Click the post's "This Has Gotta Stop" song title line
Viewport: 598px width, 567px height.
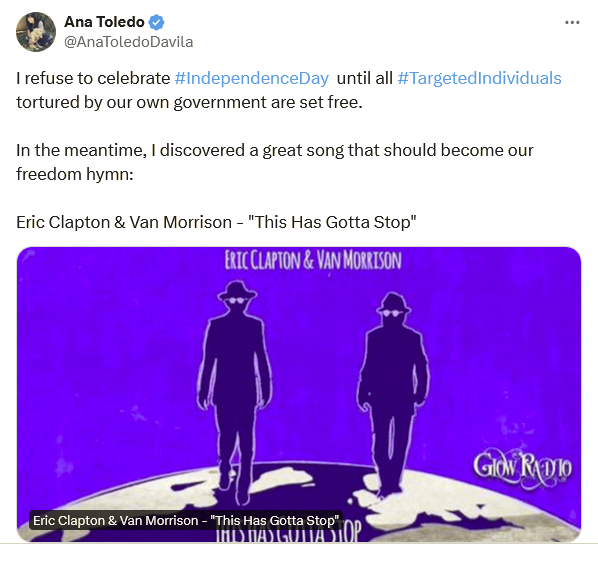click(216, 222)
